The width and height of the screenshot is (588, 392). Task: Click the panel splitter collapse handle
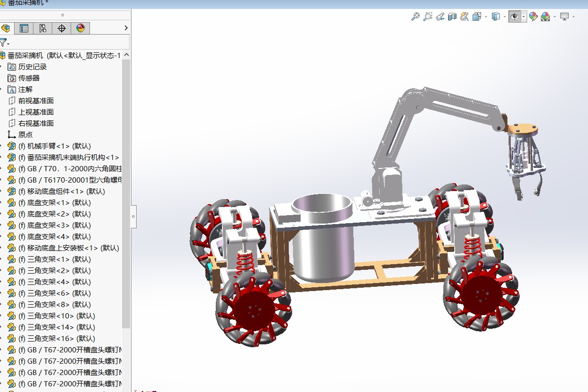pos(133,217)
